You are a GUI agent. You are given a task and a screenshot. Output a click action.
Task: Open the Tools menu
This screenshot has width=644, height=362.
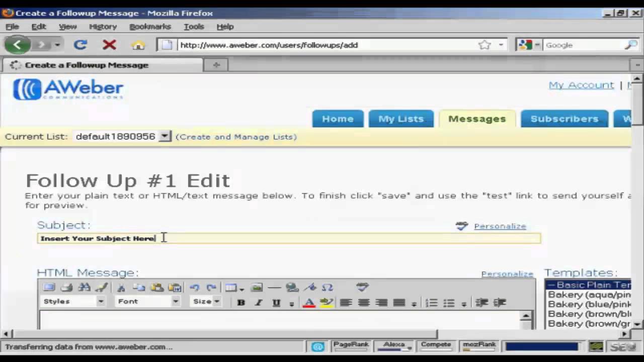(x=194, y=27)
